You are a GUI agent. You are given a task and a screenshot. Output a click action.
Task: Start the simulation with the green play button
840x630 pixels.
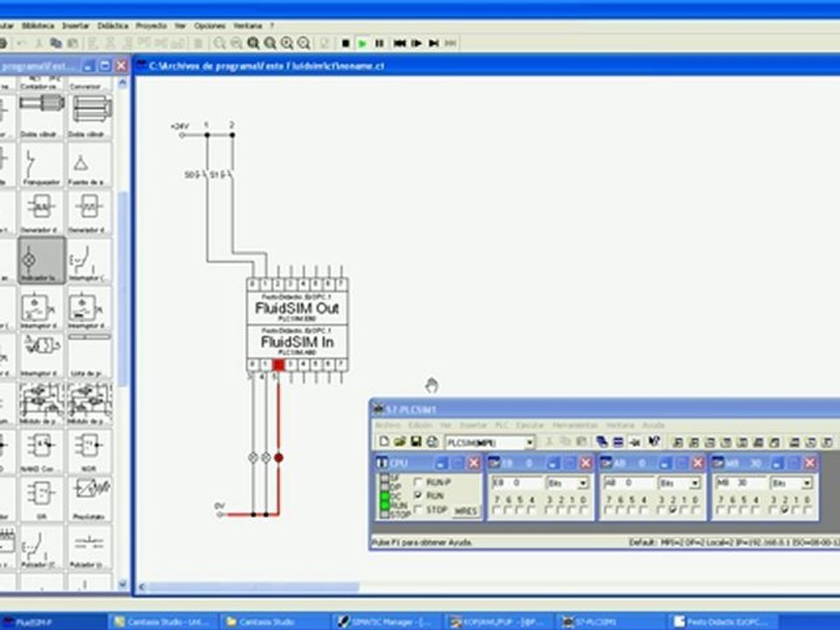tap(362, 44)
